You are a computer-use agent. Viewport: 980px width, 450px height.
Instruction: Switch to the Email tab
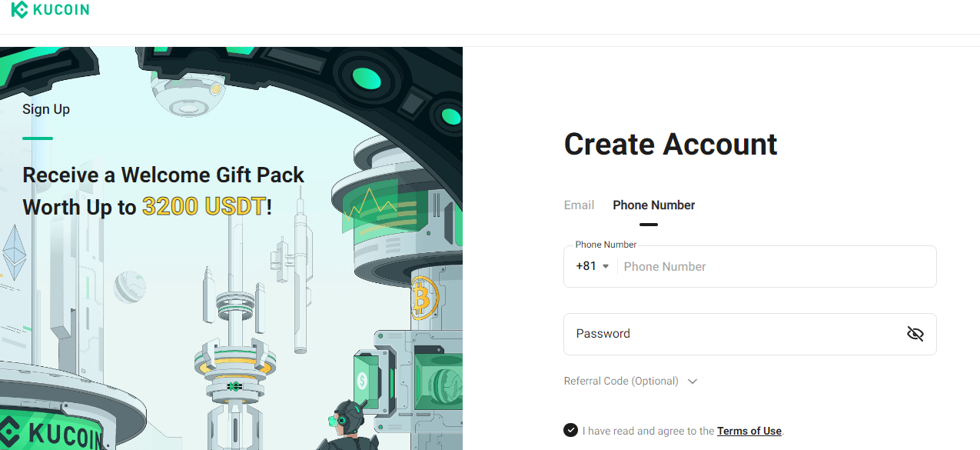tap(579, 205)
